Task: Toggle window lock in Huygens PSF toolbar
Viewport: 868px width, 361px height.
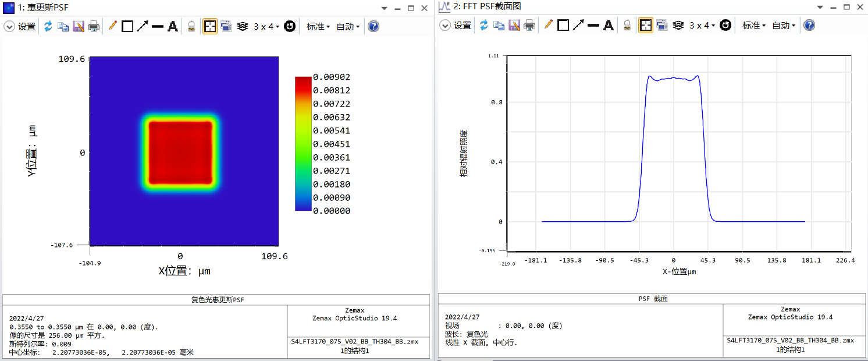Action: (x=191, y=26)
